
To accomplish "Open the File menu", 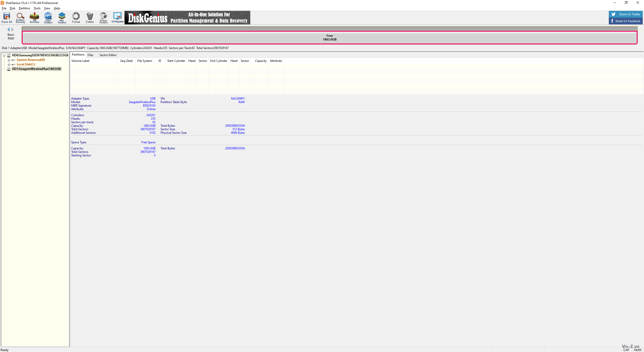I will pos(4,8).
